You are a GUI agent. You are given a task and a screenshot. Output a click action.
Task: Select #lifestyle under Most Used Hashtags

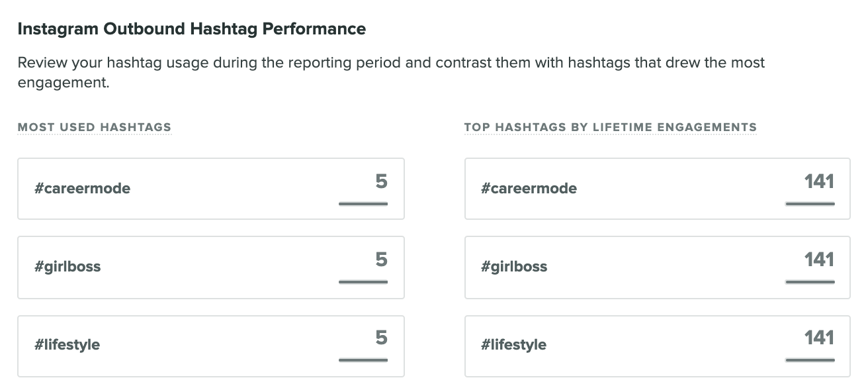pos(67,345)
